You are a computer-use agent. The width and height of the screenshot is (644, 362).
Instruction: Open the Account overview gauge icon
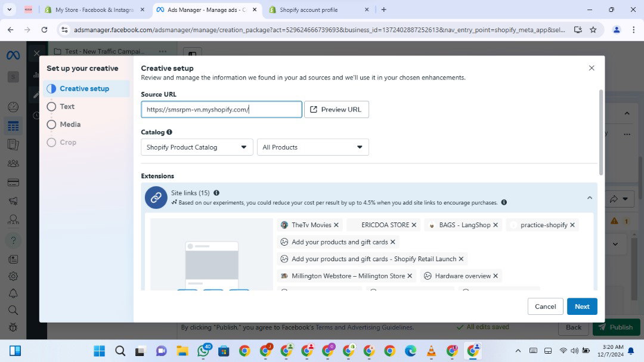coord(13,107)
